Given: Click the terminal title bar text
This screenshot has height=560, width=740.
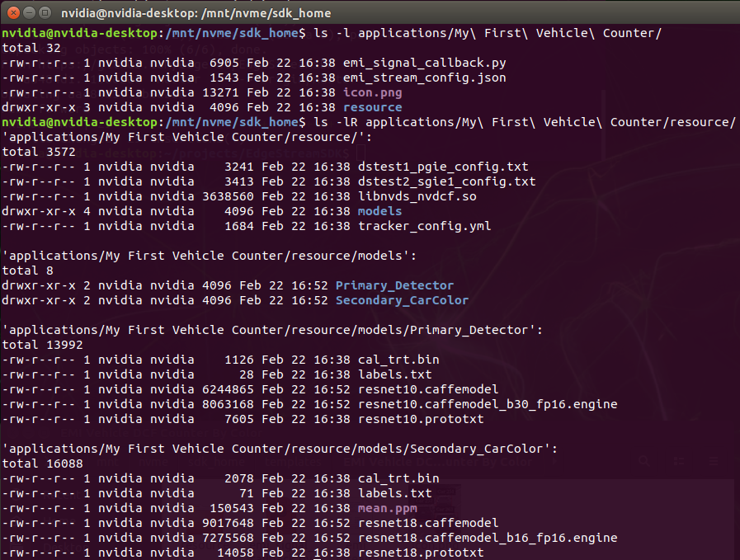Looking at the screenshot, I should pyautogui.click(x=196, y=13).
